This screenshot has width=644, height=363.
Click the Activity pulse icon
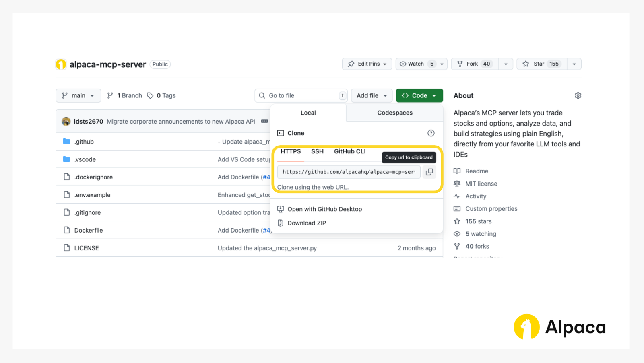coord(457,196)
